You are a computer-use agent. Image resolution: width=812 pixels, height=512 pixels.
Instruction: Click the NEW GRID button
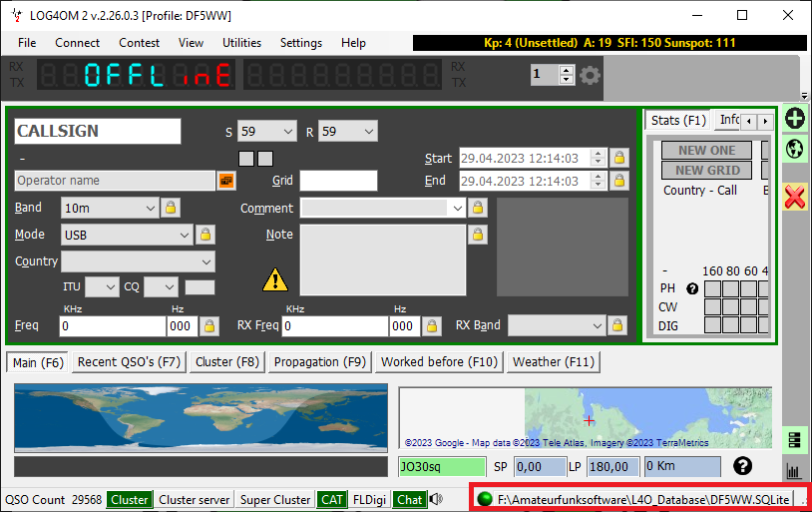707,170
